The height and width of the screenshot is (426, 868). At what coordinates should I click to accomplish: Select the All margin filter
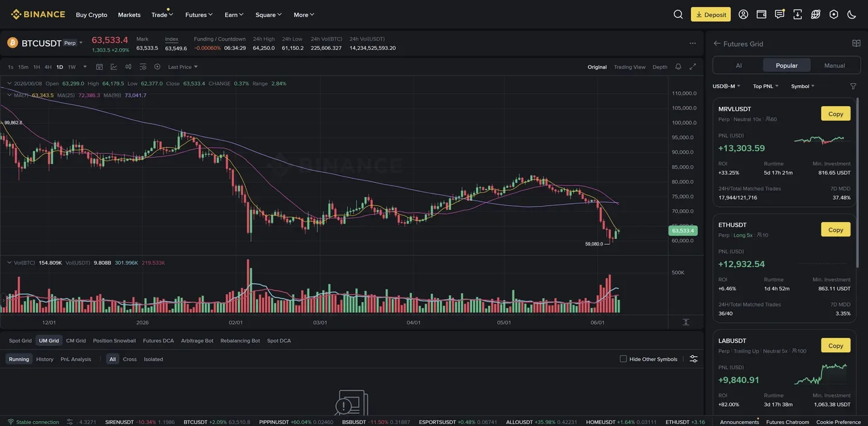(113, 359)
